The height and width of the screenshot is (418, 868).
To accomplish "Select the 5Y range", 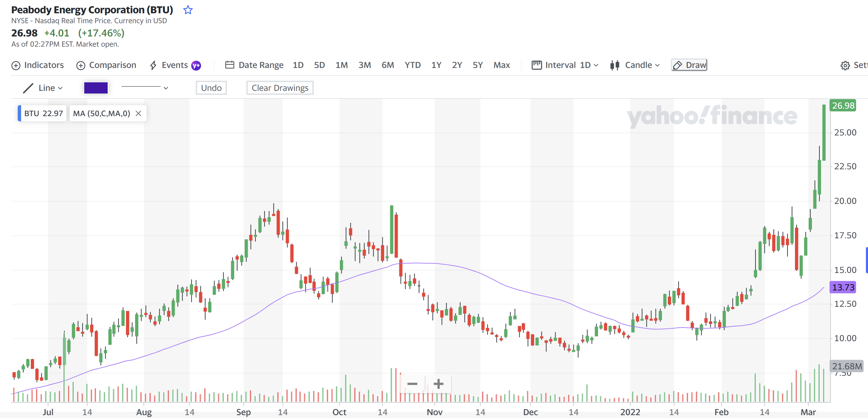I will (477, 65).
